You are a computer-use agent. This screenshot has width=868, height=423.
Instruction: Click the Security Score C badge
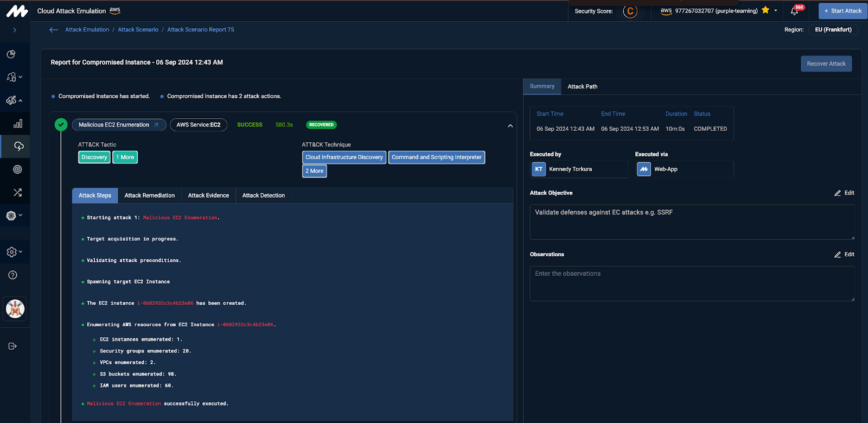pyautogui.click(x=630, y=11)
